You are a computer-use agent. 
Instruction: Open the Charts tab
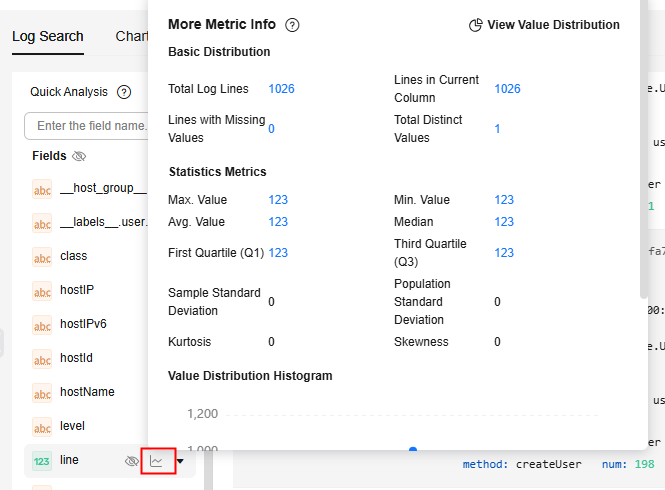(132, 37)
